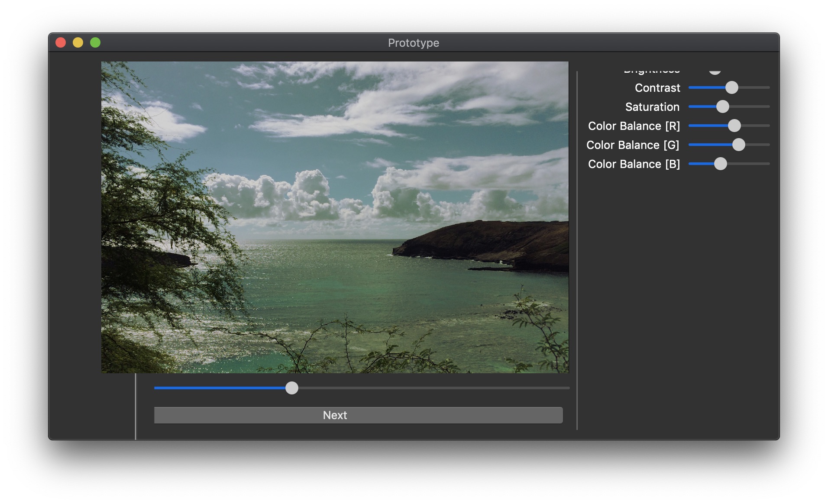Click the Color Balance [B] slider handle

[721, 164]
